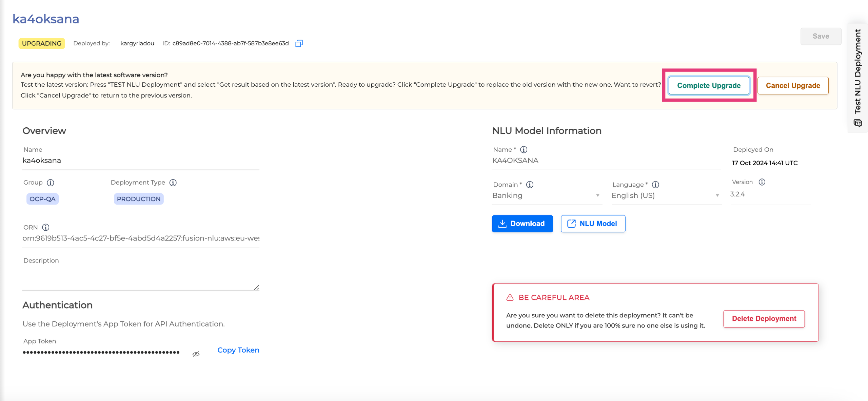Click the info icon next to Version
The width and height of the screenshot is (868, 401).
[x=762, y=182]
